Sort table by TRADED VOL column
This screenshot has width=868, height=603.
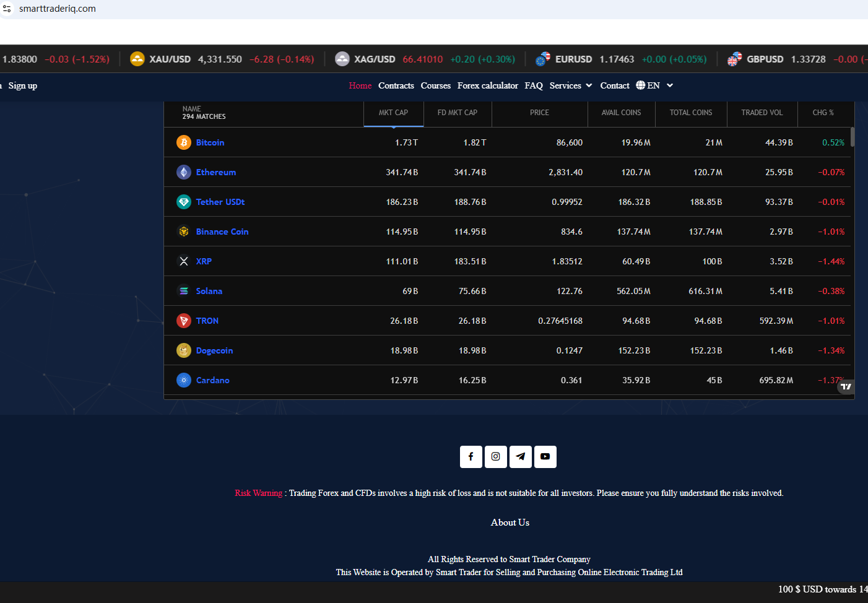pyautogui.click(x=762, y=113)
